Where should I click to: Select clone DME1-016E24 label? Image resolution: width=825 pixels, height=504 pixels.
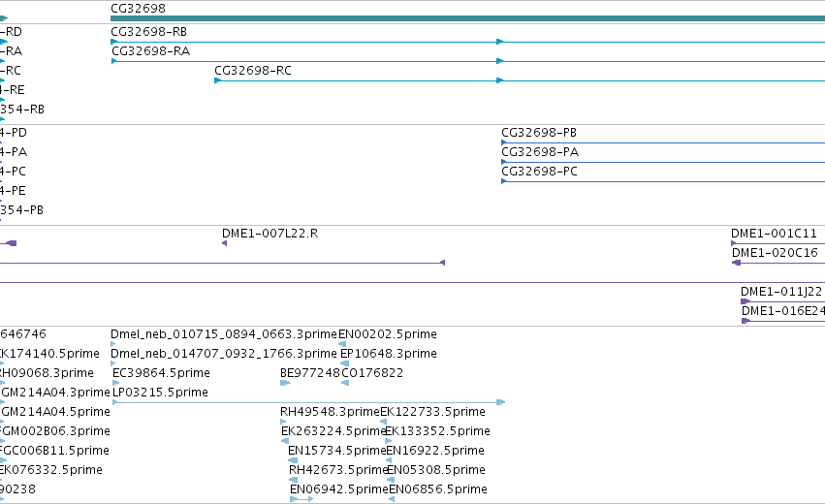tap(783, 311)
